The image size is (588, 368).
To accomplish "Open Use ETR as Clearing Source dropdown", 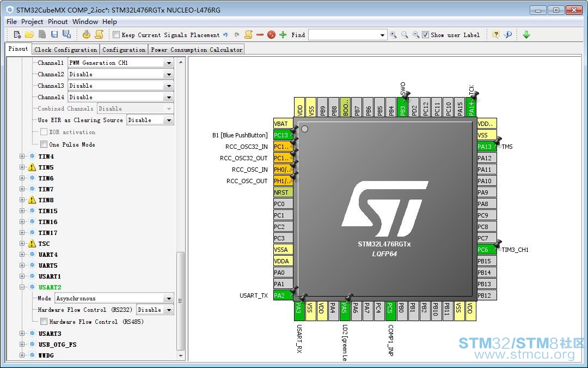I will coord(150,120).
